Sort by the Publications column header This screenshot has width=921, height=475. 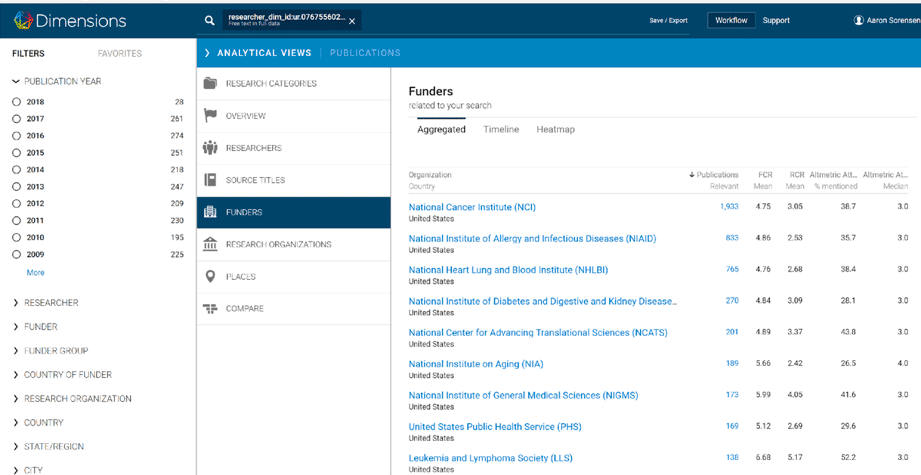(x=716, y=175)
